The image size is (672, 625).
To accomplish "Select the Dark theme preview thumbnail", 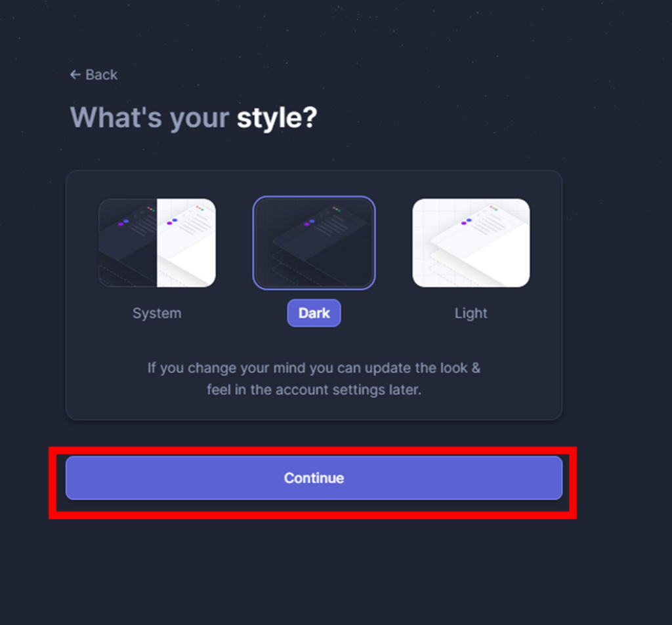I will pyautogui.click(x=314, y=243).
